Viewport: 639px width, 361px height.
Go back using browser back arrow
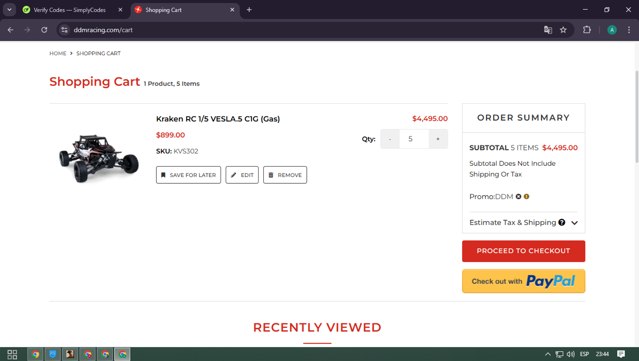tap(11, 30)
